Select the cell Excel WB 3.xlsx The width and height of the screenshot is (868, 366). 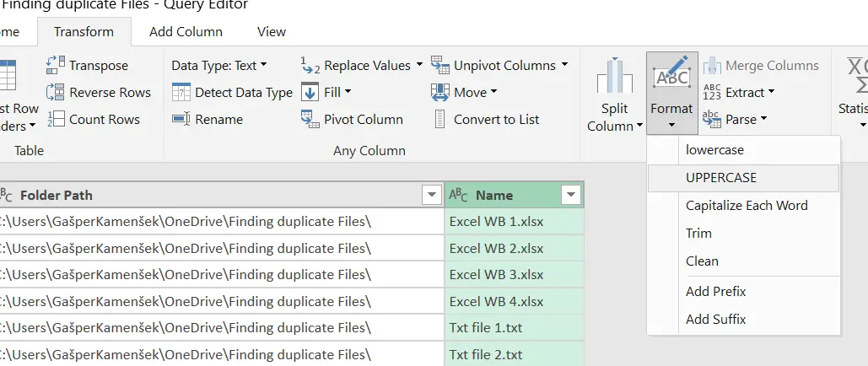click(x=515, y=275)
